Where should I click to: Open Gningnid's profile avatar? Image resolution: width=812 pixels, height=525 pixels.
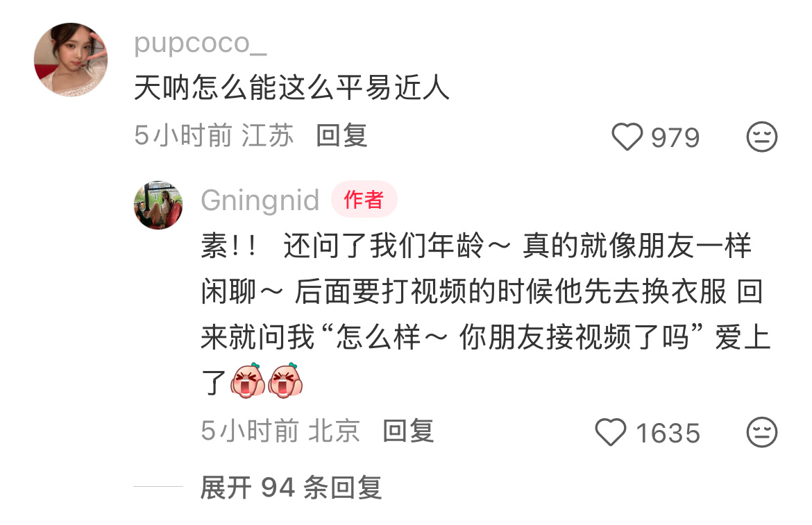point(158,205)
